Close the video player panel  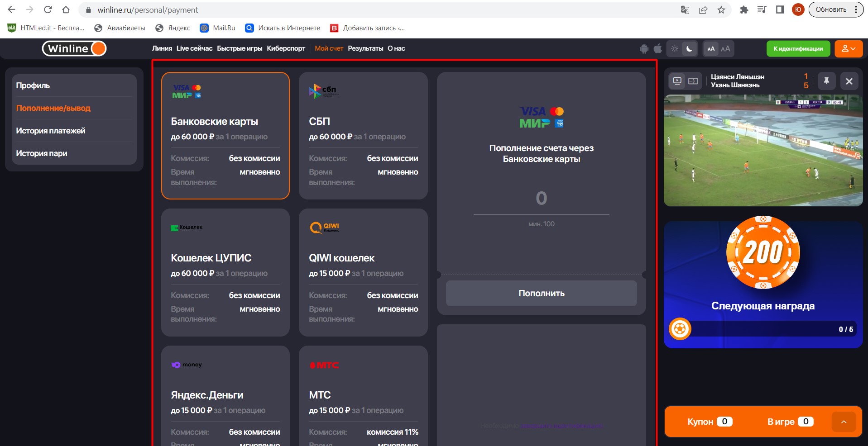[x=849, y=81]
